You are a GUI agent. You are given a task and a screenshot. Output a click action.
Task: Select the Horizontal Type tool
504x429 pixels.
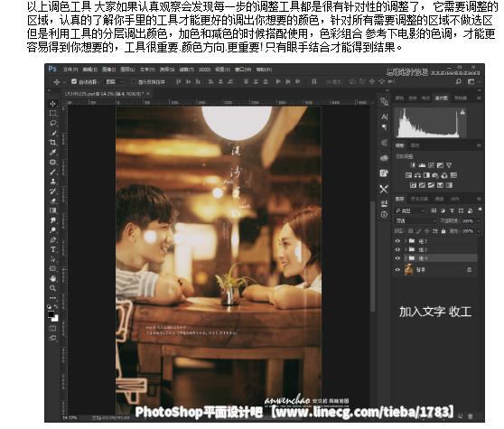[53, 249]
